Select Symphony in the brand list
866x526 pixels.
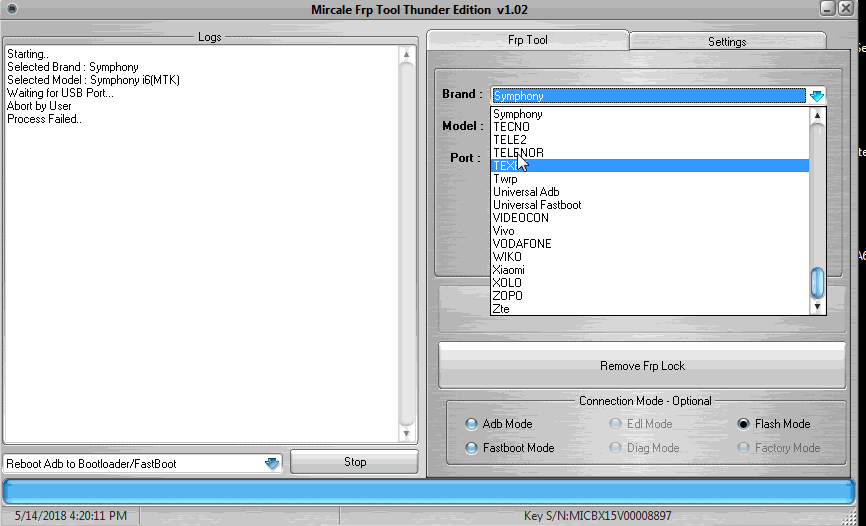pyautogui.click(x=650, y=114)
